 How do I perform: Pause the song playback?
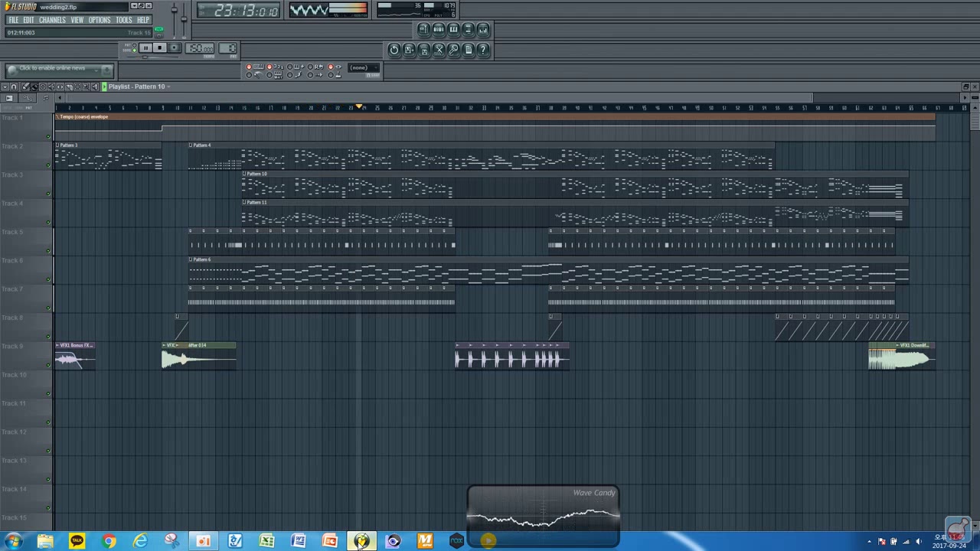pyautogui.click(x=145, y=48)
